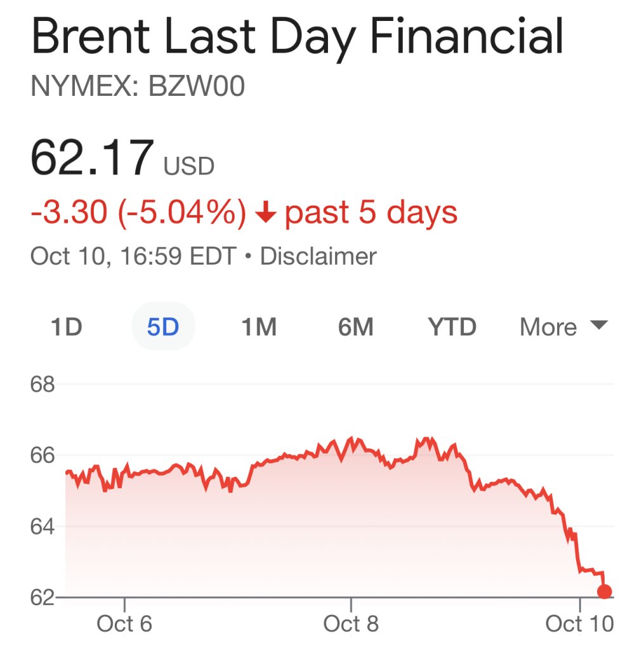Viewport: 644px width, 650px height.
Task: Click the red endpoint dot on chart
Action: coord(605,592)
